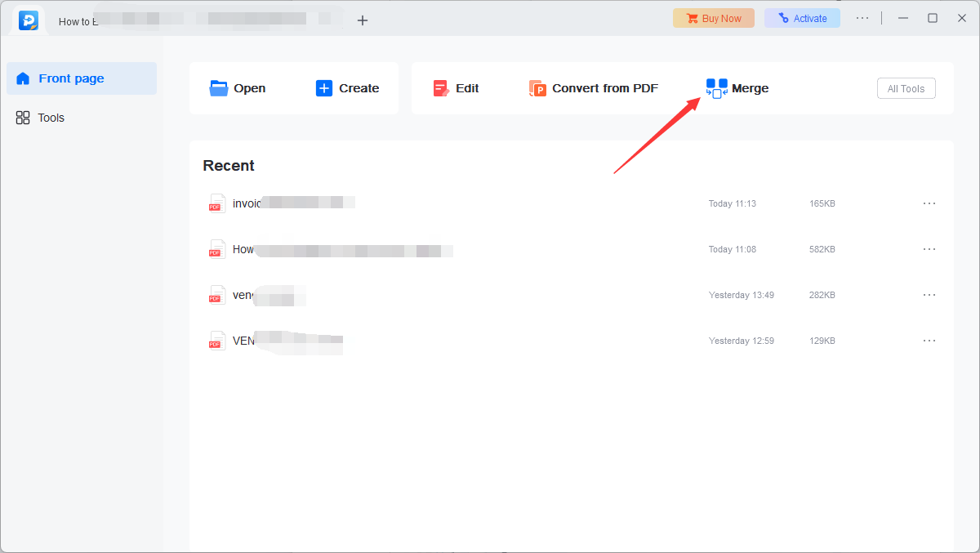Click the shopping cart icon in Buy Now
The image size is (980, 553).
click(x=693, y=18)
